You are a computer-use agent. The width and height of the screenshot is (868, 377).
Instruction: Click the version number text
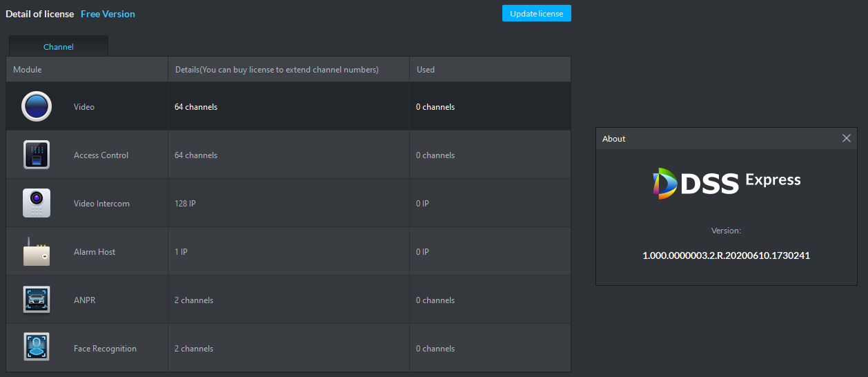pos(726,255)
